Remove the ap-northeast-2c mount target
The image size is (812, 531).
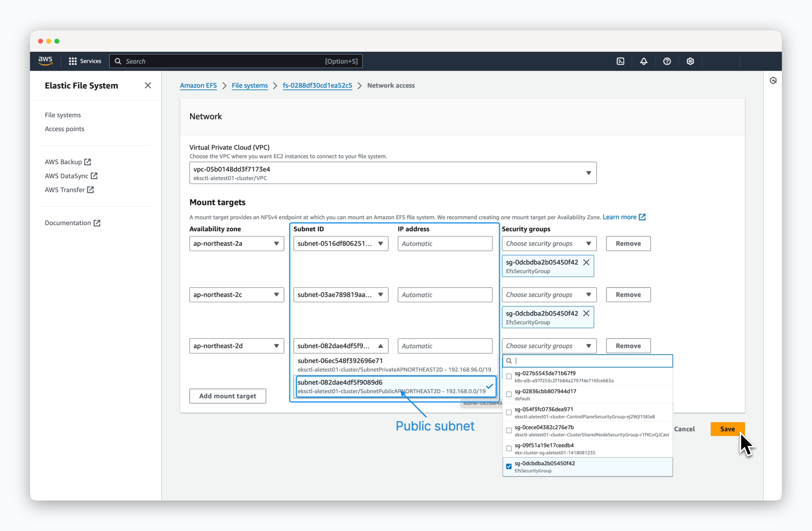pos(628,295)
